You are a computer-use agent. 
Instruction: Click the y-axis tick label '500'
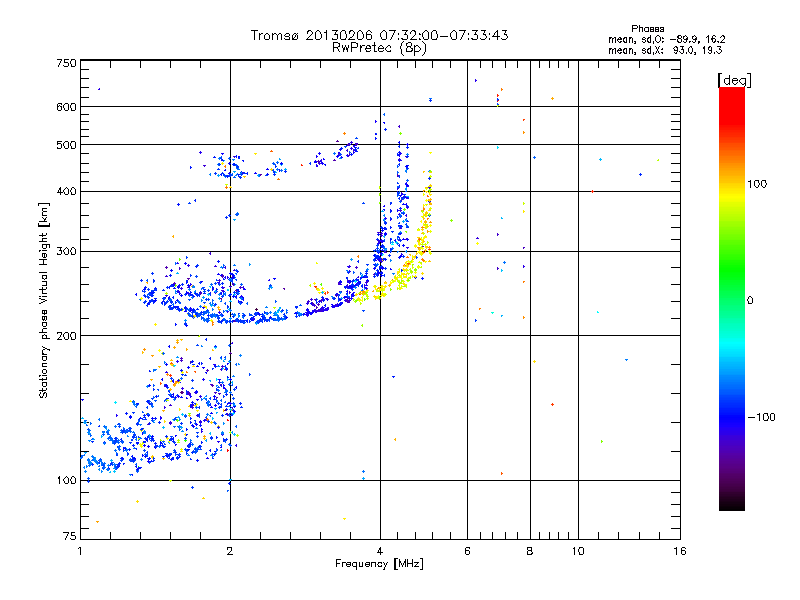click(x=66, y=145)
